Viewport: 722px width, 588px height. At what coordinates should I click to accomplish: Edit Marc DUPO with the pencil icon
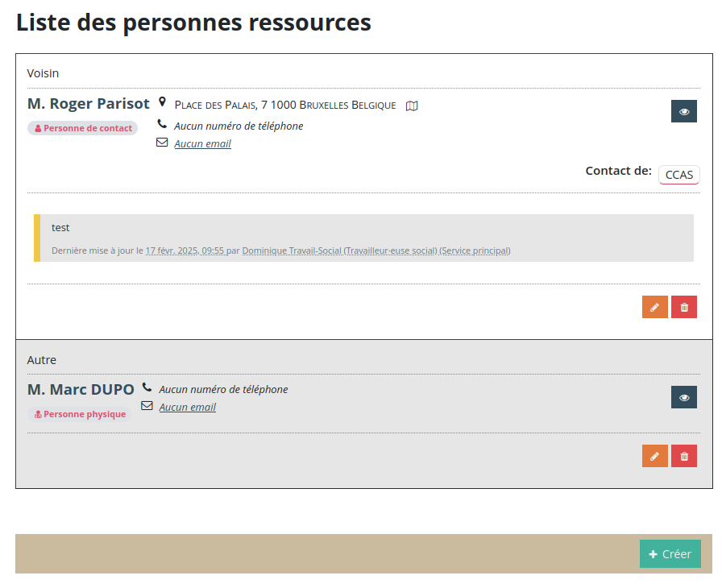[x=654, y=456]
